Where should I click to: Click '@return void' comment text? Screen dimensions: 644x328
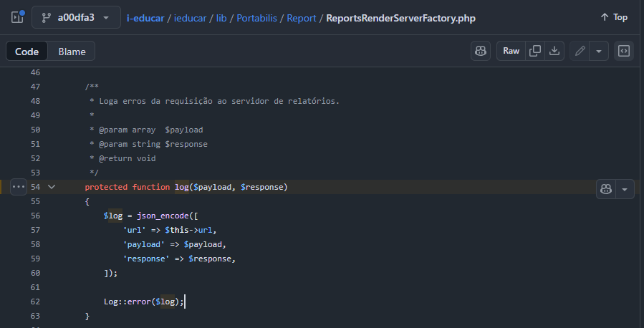(128, 158)
